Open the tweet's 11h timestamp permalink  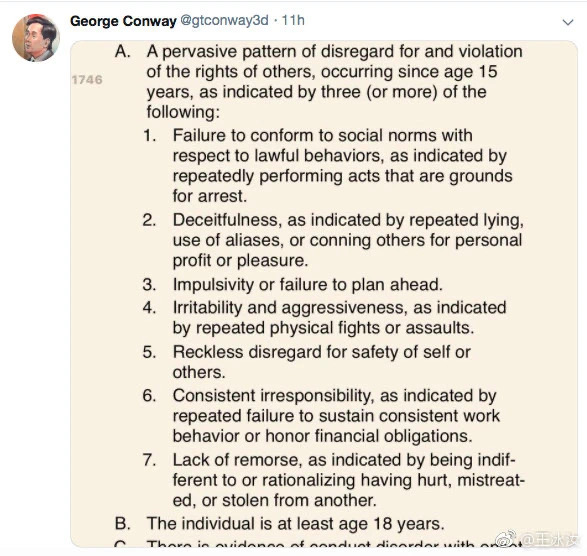[293, 21]
